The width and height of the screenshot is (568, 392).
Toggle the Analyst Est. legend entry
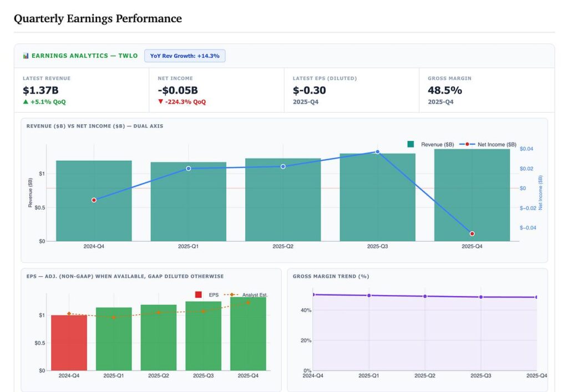tap(246, 294)
